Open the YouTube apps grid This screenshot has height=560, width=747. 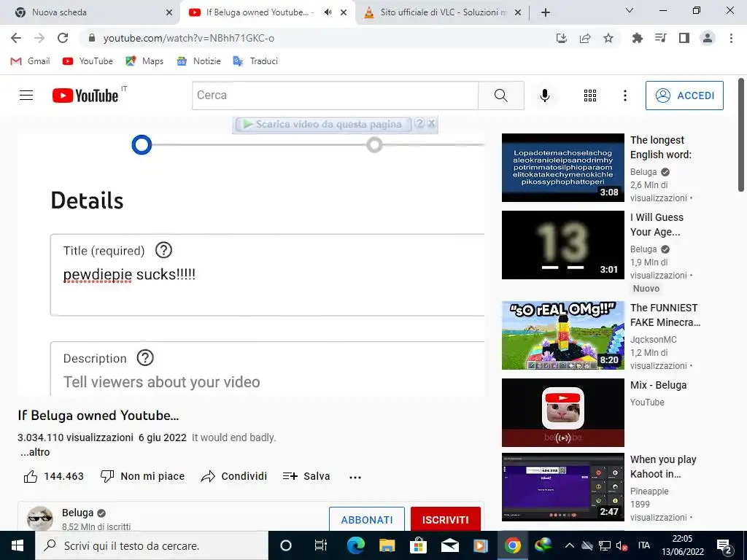tap(589, 96)
